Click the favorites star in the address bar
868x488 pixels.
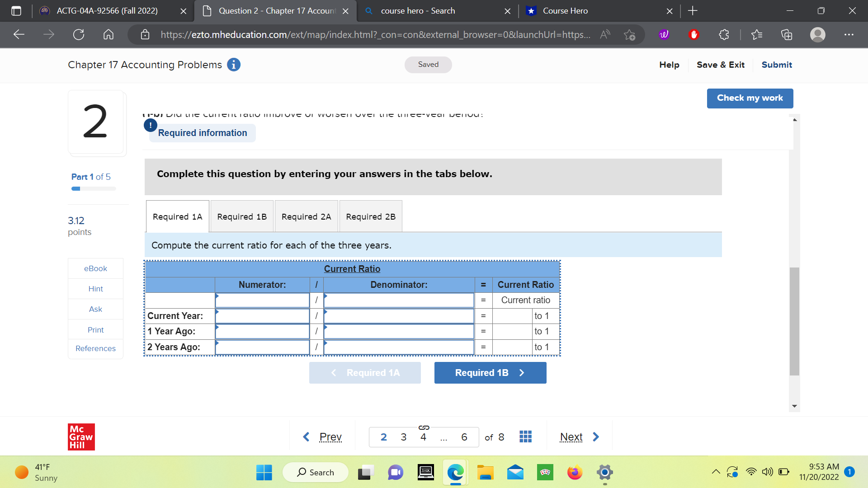pyautogui.click(x=629, y=34)
